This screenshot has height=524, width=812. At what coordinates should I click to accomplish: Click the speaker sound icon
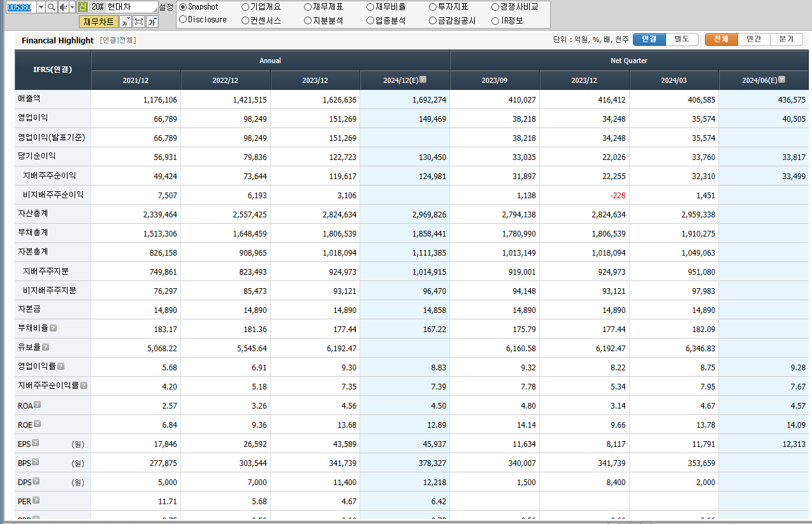62,7
